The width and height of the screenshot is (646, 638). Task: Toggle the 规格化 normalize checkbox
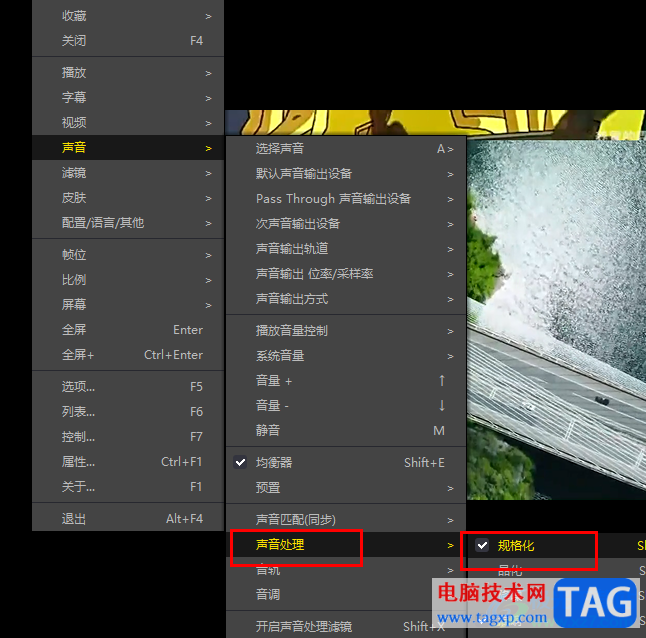pyautogui.click(x=482, y=546)
